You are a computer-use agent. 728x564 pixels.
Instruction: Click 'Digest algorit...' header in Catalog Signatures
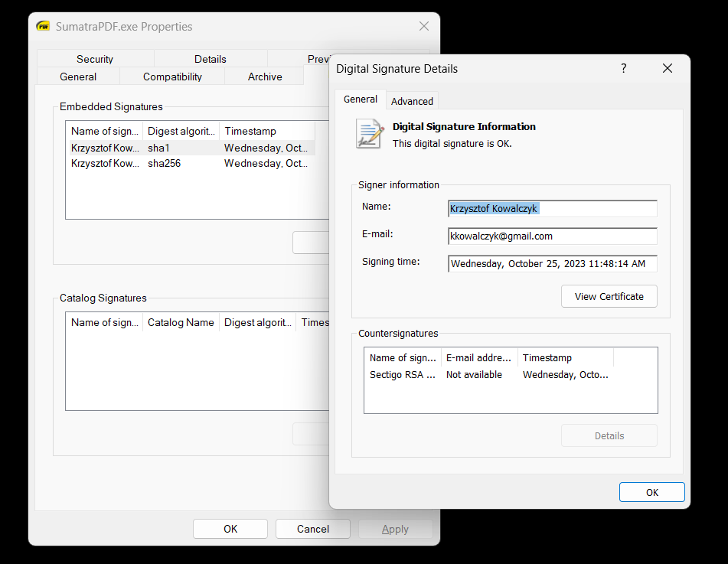point(258,322)
